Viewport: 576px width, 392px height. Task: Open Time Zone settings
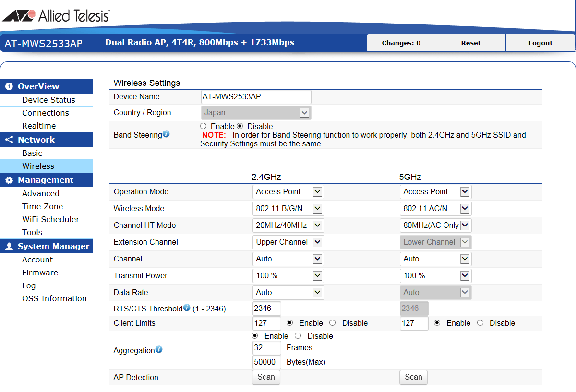[x=47, y=206]
